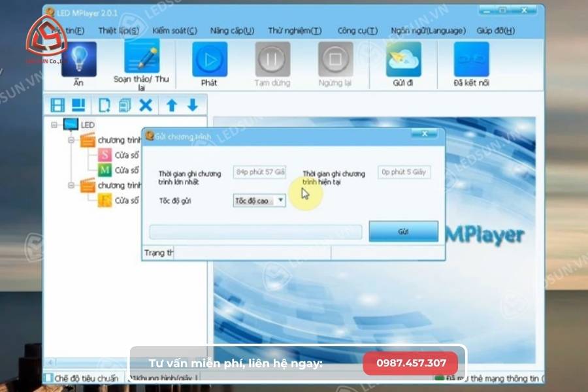Select the green M Cửa sổ tree item
This screenshot has width=588, height=392.
point(116,169)
